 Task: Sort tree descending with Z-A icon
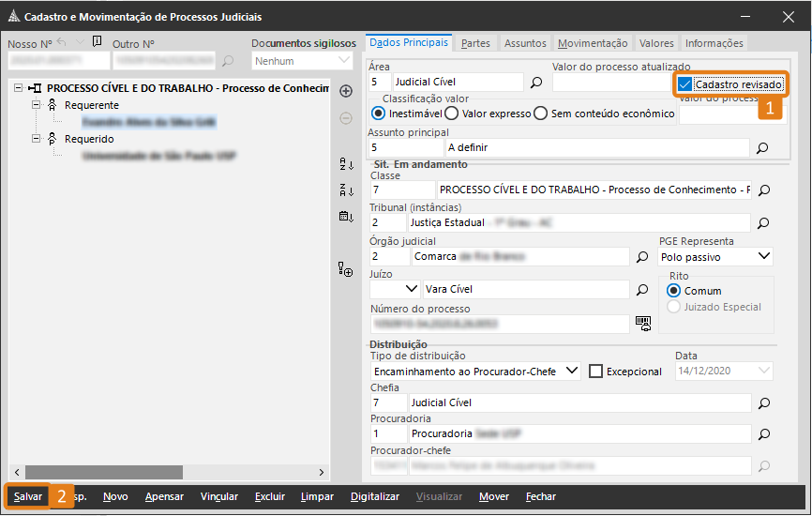pos(345,190)
